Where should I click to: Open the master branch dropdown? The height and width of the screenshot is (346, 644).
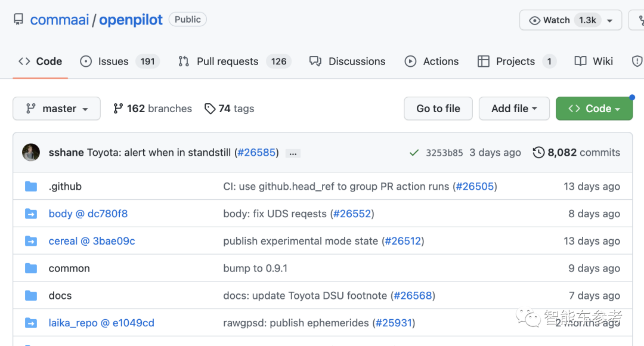pyautogui.click(x=57, y=109)
